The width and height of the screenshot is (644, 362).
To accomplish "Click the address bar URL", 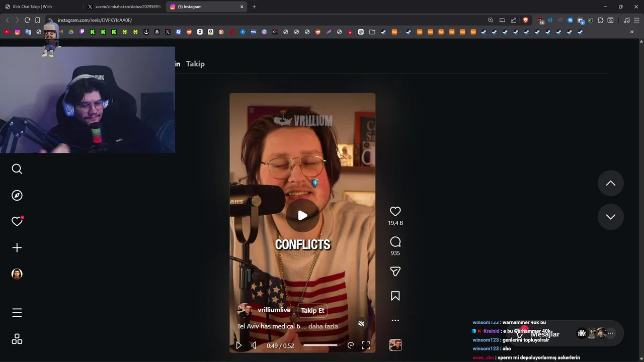I will [x=95, y=20].
